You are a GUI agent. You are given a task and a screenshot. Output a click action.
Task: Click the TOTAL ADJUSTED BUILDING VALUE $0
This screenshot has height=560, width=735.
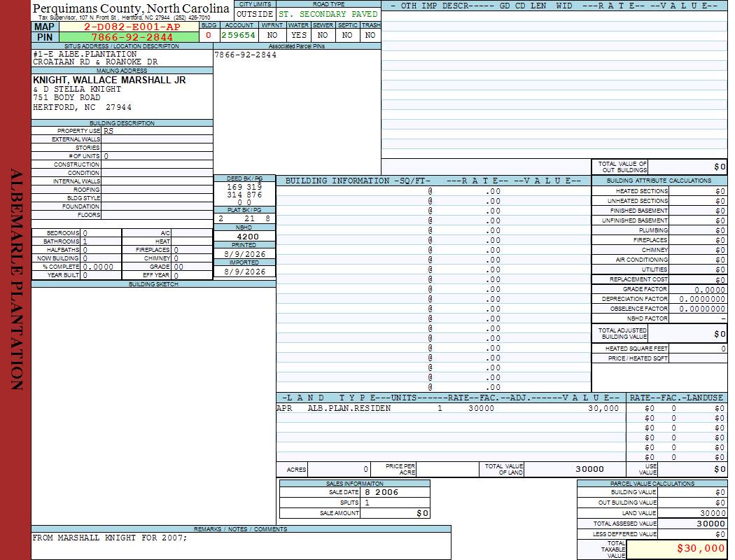pos(720,334)
